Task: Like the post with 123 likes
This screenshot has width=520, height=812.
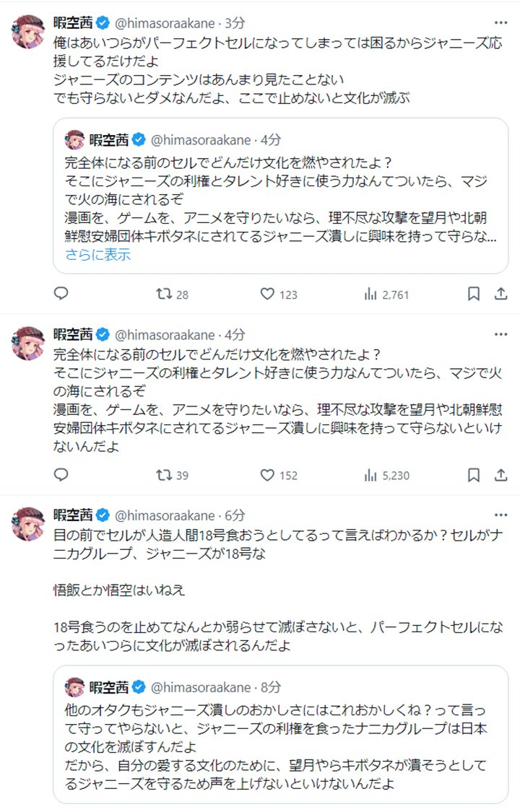Action: 268,294
